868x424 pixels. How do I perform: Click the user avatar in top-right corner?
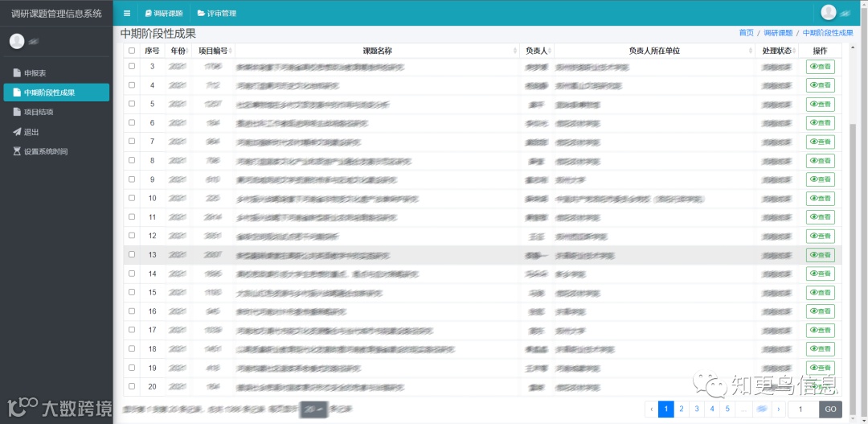[x=828, y=12]
